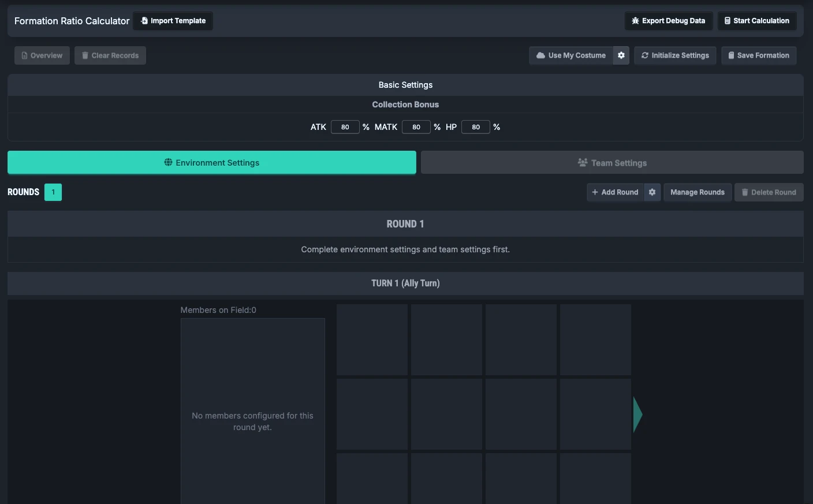Open Manage Rounds dialog
Image resolution: width=813 pixels, height=504 pixels.
(698, 192)
